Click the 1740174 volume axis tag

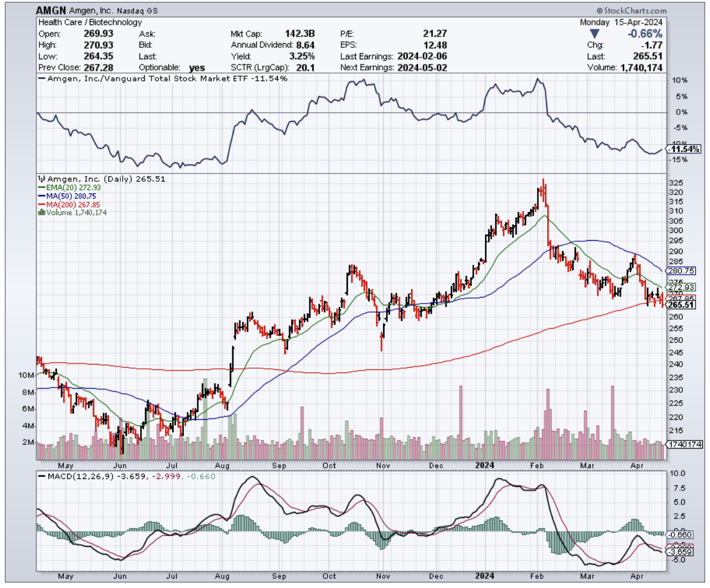683,444
